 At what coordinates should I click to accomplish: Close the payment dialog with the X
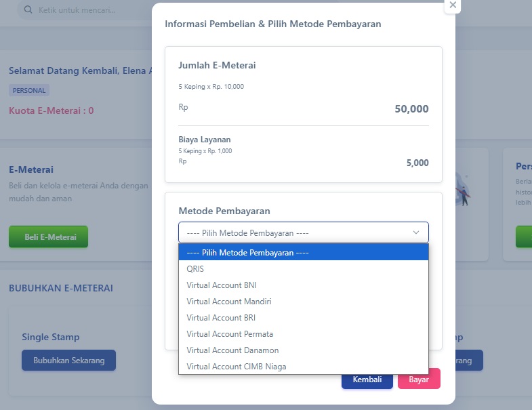point(453,5)
